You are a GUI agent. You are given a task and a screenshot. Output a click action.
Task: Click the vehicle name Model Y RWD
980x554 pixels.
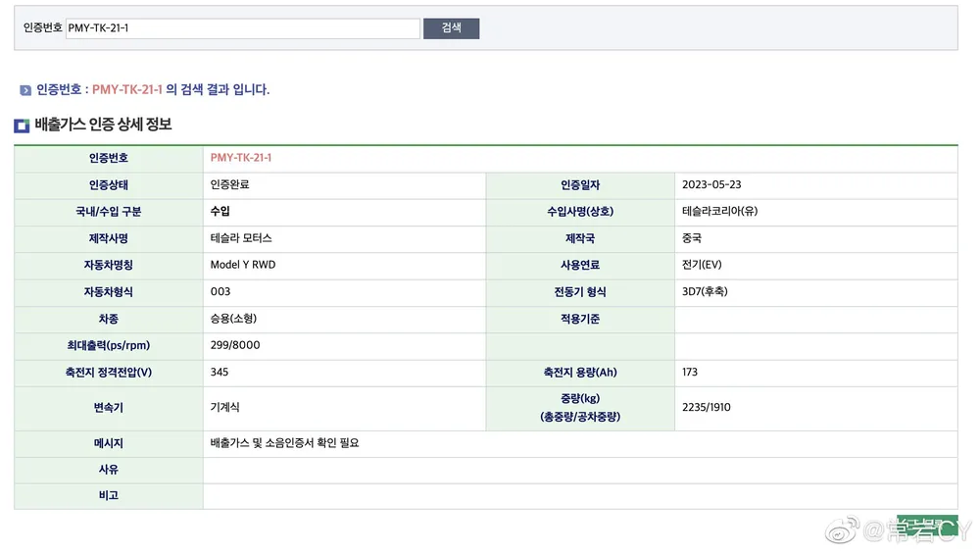[x=242, y=265]
